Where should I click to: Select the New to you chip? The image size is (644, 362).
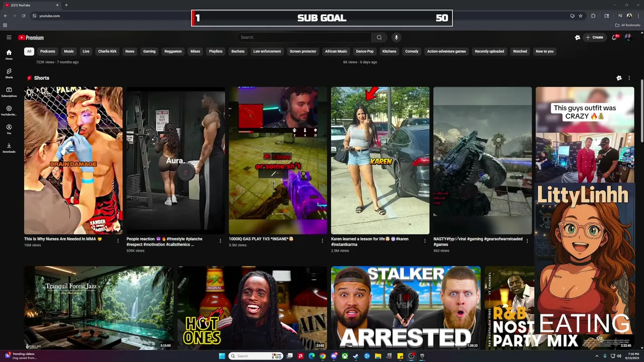(544, 51)
